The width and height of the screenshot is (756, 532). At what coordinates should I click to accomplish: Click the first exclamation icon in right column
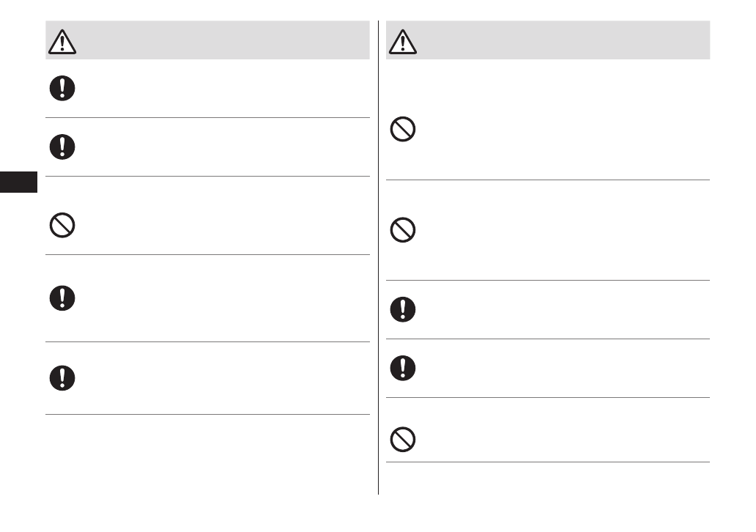tap(403, 309)
